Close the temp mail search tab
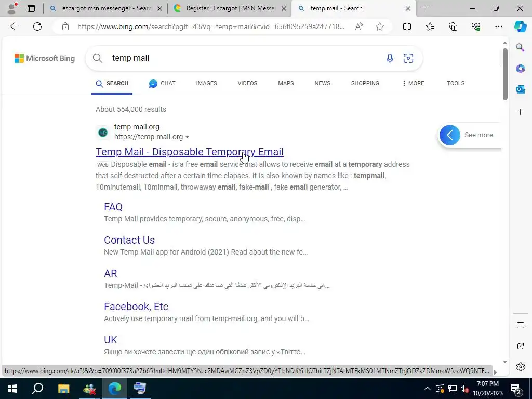Screen dimensions: 532x399 pos(408,8)
